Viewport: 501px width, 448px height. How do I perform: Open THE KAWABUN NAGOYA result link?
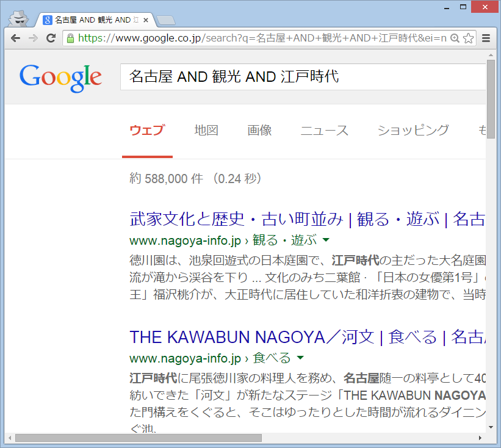[x=308, y=337]
